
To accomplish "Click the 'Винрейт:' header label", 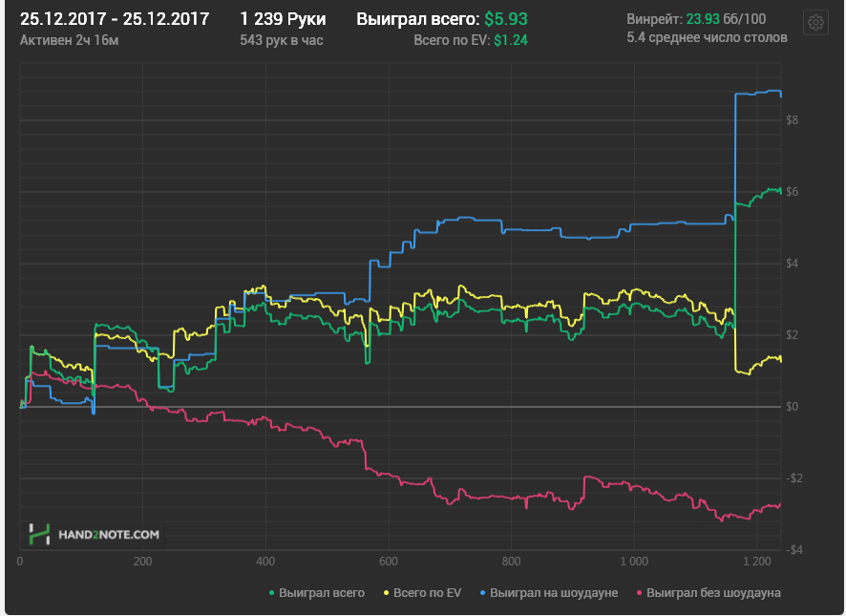I will [654, 19].
